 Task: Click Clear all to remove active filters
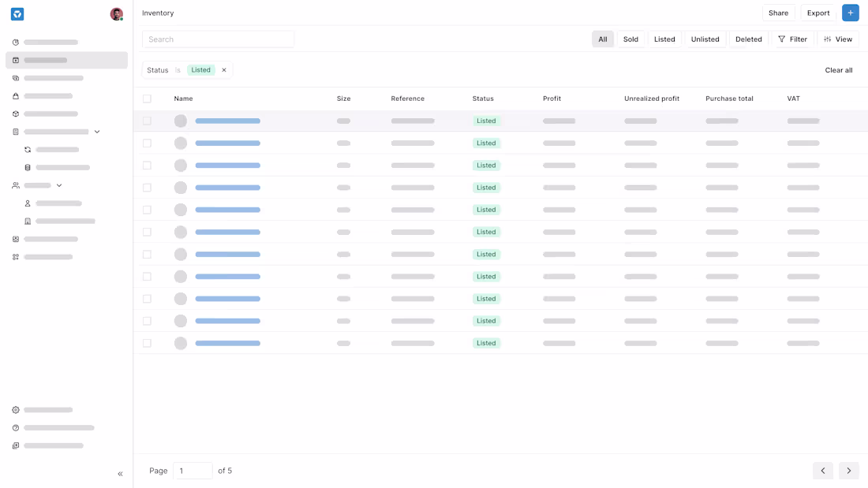pyautogui.click(x=838, y=69)
